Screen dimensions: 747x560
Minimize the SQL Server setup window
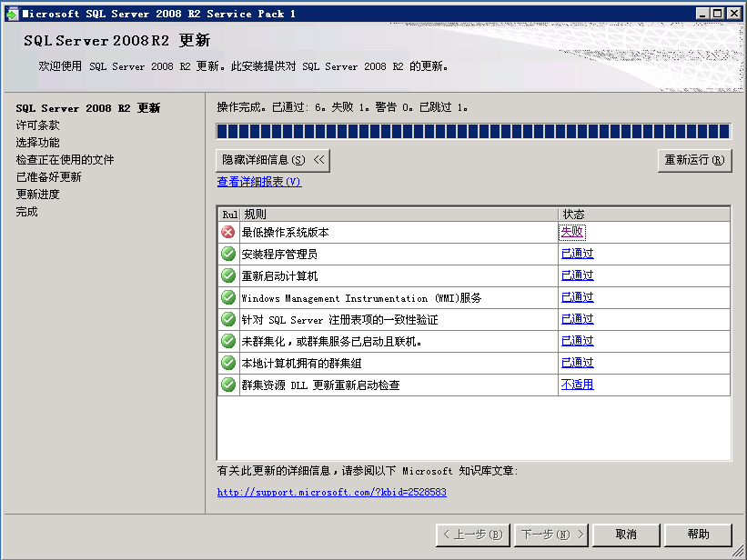[702, 14]
